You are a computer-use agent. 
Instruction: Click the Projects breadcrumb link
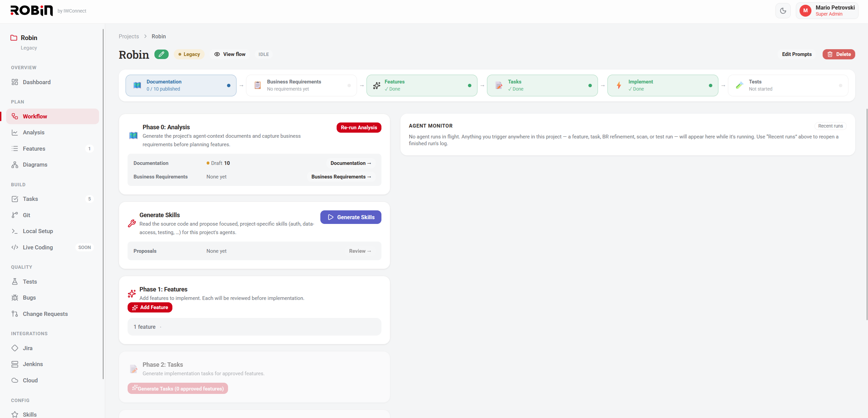[x=129, y=36]
